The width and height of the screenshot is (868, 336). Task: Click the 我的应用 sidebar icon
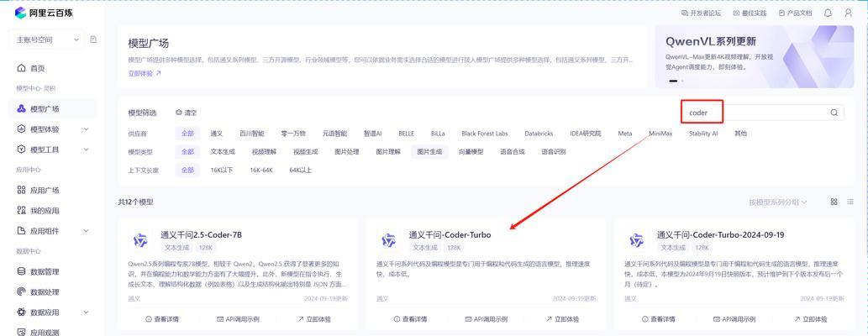pyautogui.click(x=22, y=210)
